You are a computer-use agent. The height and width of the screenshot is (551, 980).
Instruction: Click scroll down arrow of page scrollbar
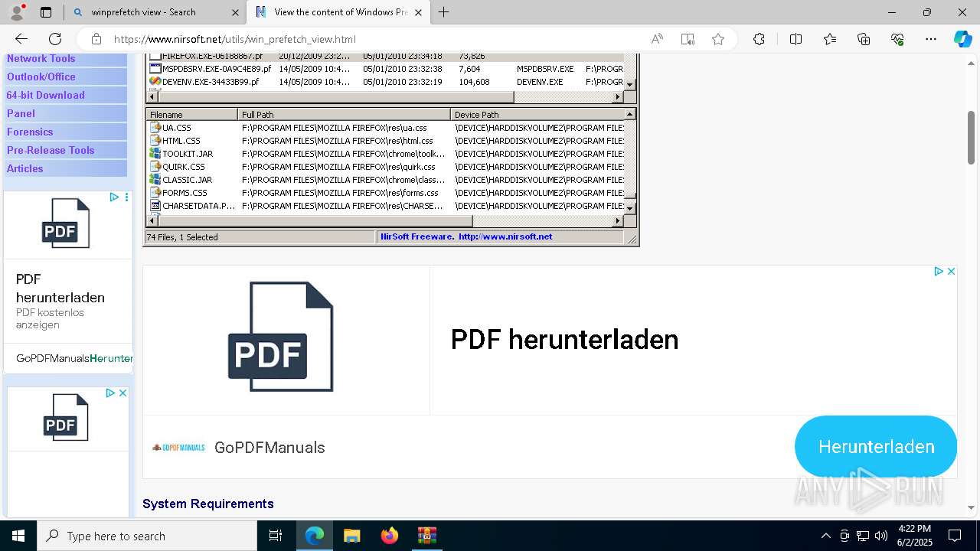pyautogui.click(x=971, y=507)
